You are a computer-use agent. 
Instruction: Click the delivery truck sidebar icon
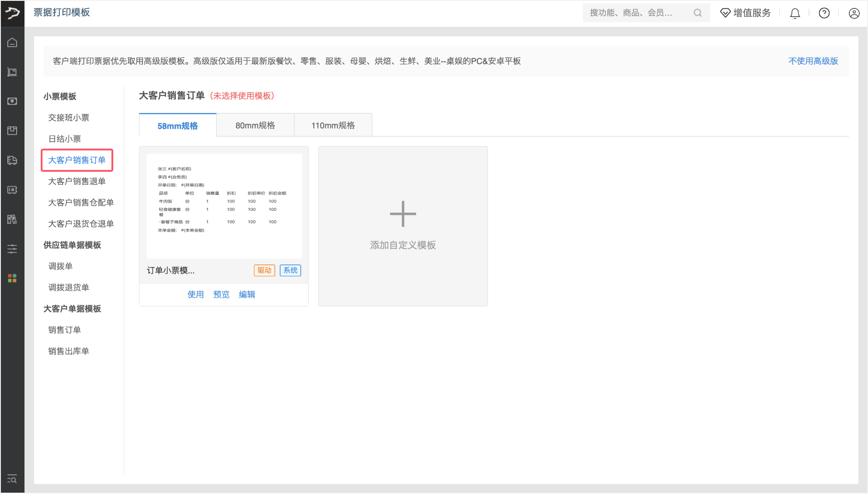(x=12, y=160)
